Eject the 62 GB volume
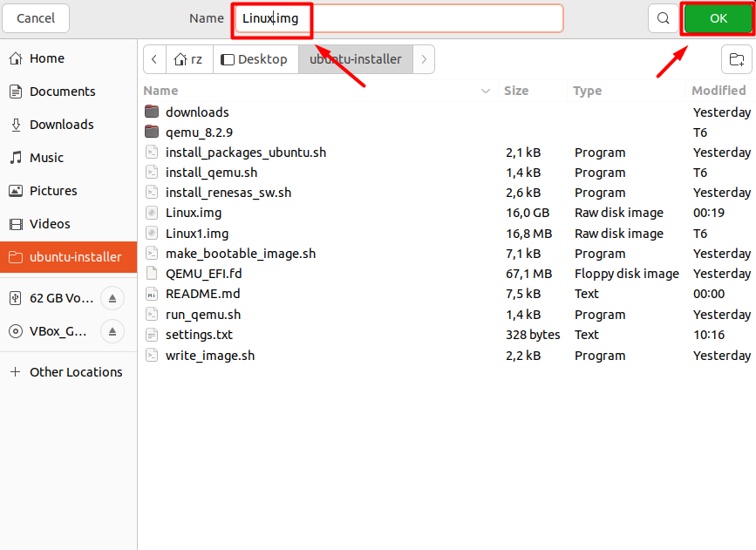The height and width of the screenshot is (550, 756). (112, 298)
